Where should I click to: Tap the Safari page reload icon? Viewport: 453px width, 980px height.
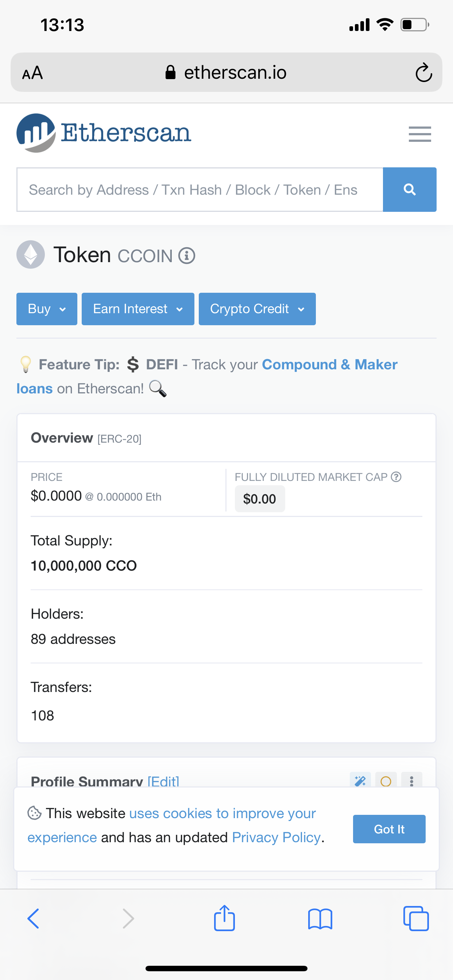pos(423,73)
